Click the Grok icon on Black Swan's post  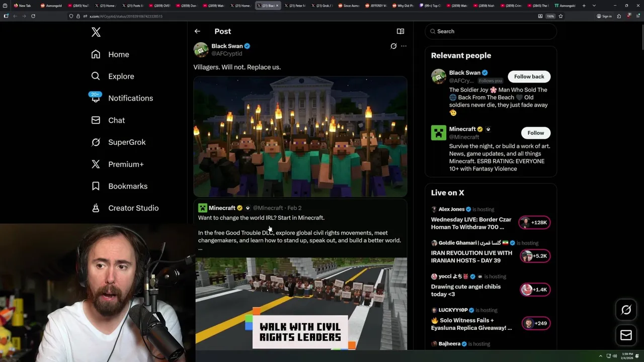[393, 46]
